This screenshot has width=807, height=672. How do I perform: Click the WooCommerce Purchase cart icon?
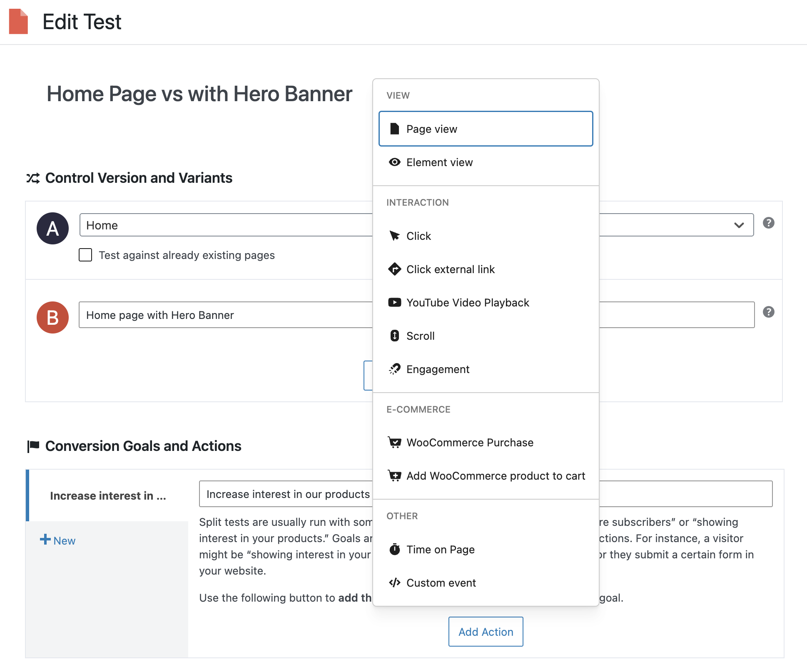(x=394, y=442)
